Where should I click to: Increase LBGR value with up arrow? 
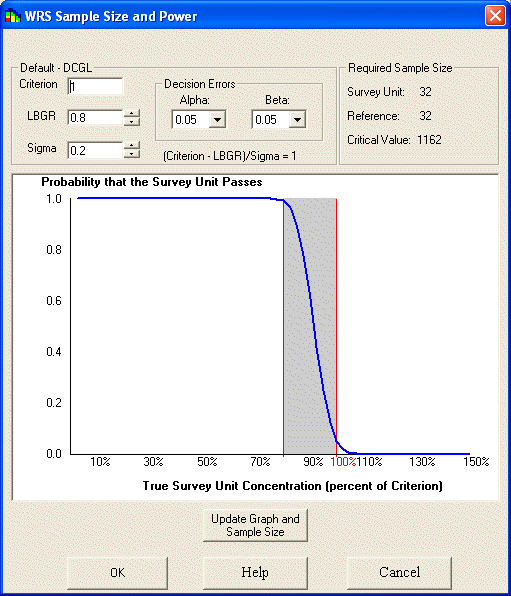(132, 113)
